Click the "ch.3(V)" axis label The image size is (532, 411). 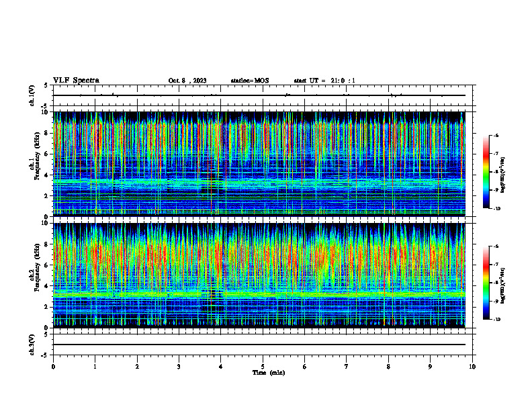pos(32,345)
